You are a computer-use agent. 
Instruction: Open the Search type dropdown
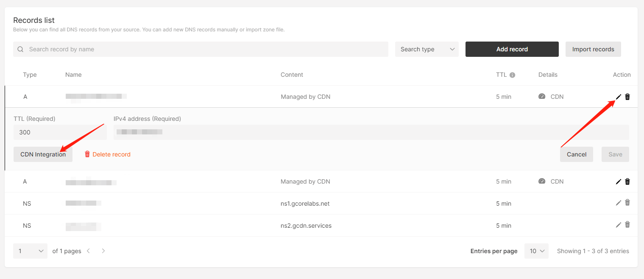(427, 49)
